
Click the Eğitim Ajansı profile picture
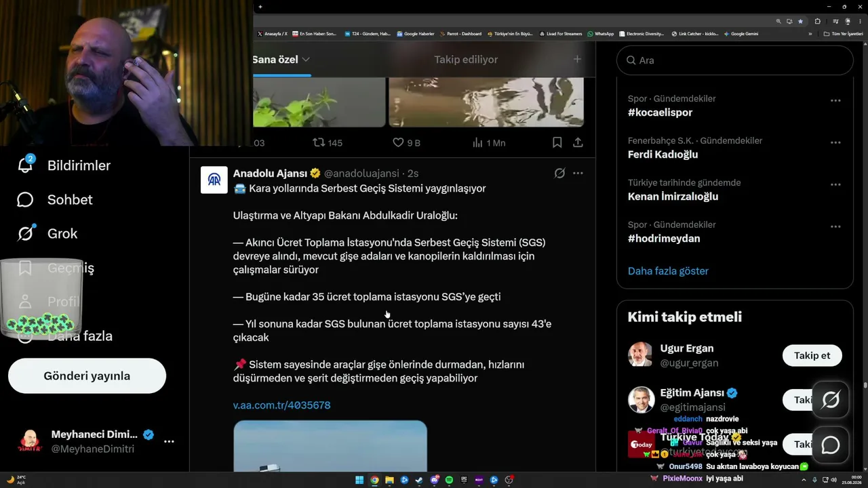point(640,400)
